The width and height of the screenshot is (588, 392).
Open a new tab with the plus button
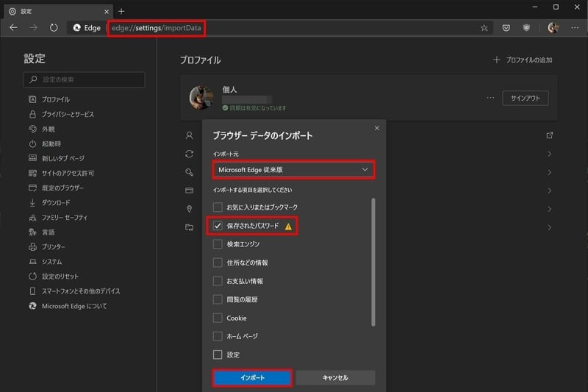[121, 11]
